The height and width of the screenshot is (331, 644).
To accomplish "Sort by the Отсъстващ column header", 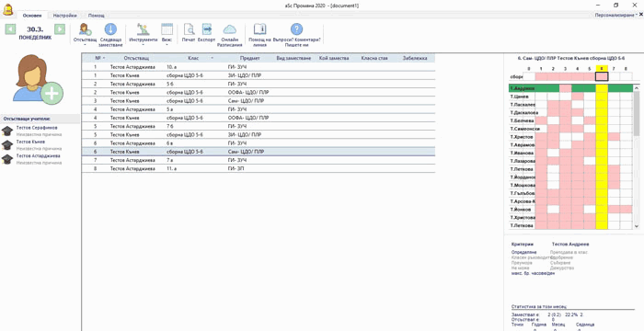I will pos(136,58).
